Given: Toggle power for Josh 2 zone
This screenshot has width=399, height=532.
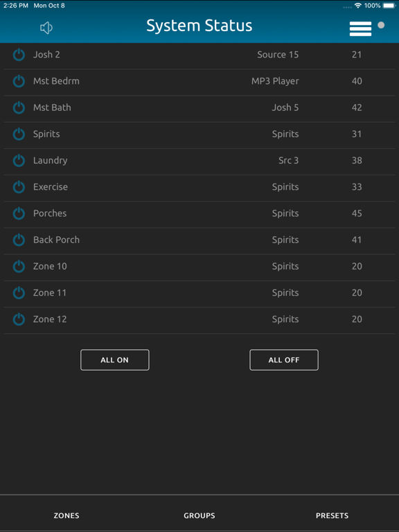Looking at the screenshot, I should 19,55.
